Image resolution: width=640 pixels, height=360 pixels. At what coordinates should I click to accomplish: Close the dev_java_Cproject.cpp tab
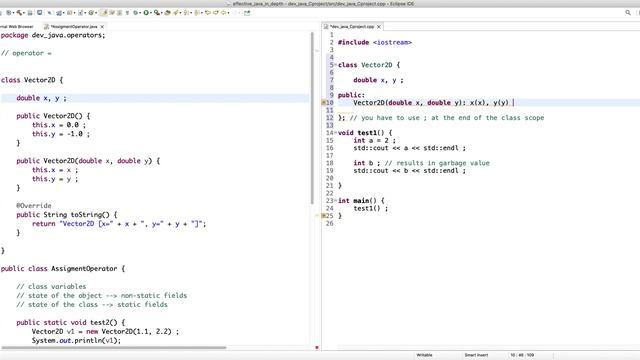click(379, 27)
